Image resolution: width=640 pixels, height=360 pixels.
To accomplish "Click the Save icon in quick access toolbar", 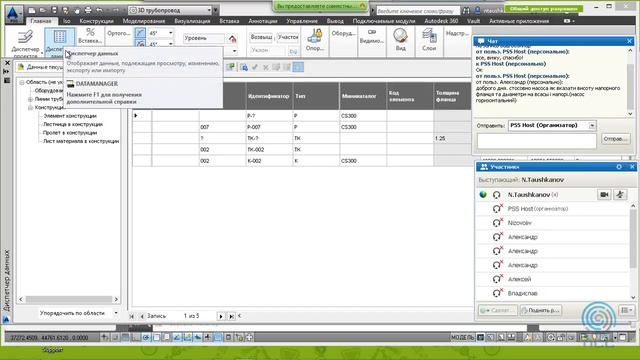I will (54, 10).
